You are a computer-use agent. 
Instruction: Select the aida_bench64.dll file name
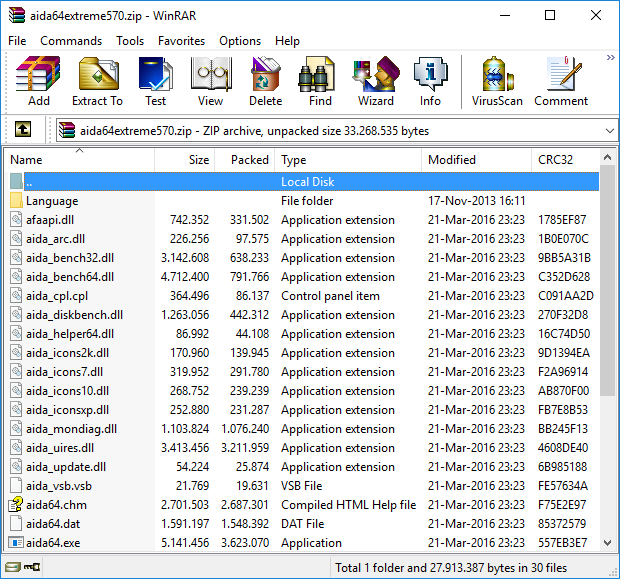click(x=70, y=277)
